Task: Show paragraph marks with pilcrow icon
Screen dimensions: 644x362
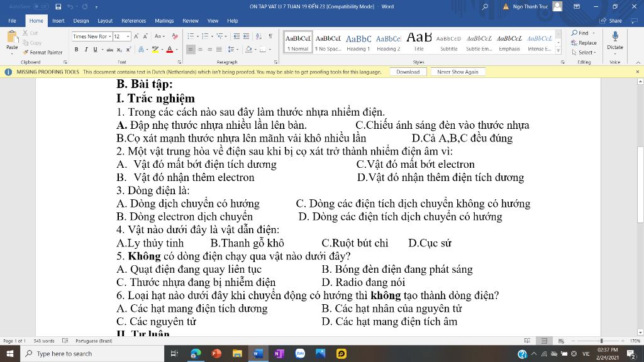Action: pyautogui.click(x=270, y=36)
